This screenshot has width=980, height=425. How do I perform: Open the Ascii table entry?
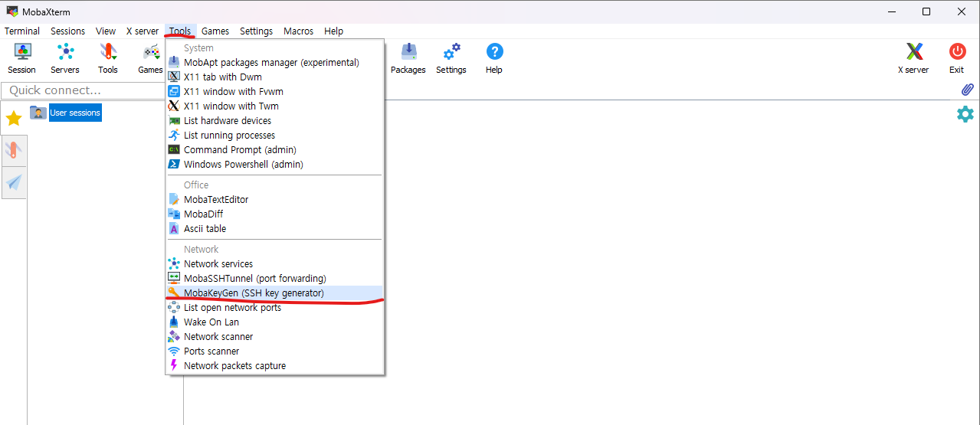click(274, 229)
